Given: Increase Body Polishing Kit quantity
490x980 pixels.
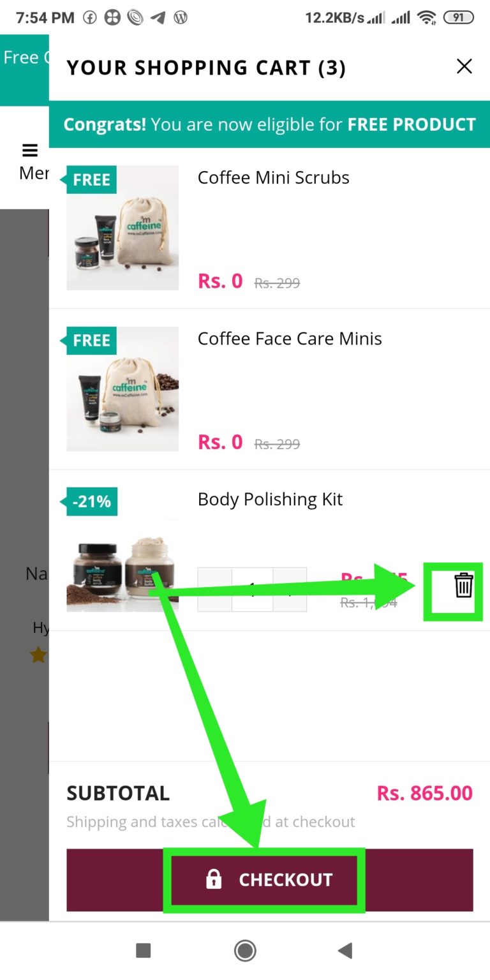Looking at the screenshot, I should pos(290,590).
